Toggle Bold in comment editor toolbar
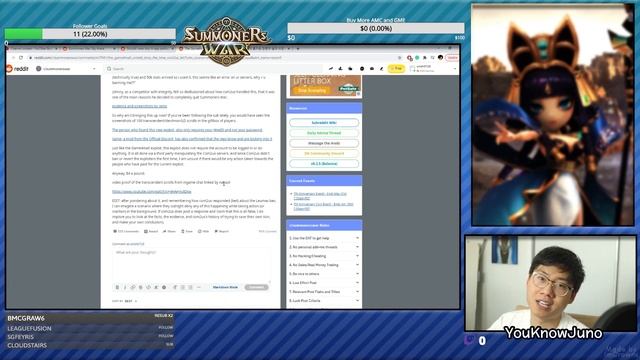 click(117, 287)
